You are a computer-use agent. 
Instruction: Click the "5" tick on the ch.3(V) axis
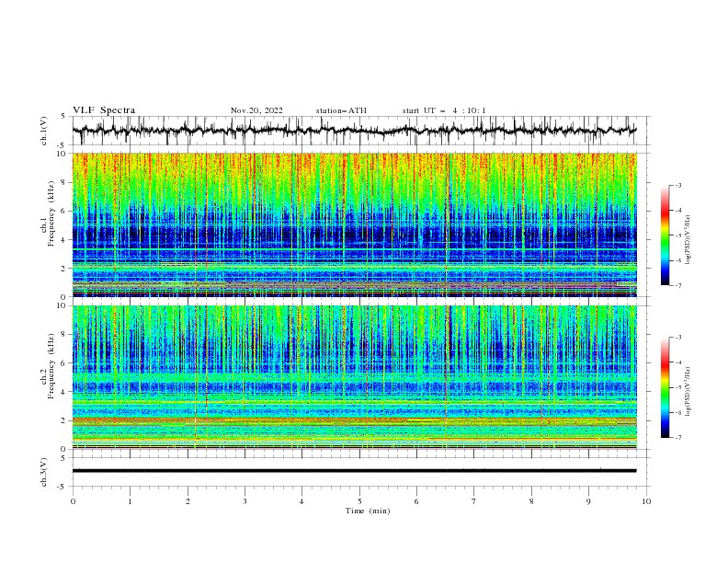coord(64,458)
